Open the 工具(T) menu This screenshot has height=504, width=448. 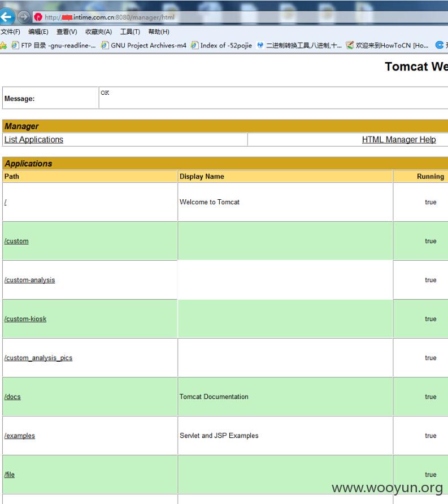point(130,32)
